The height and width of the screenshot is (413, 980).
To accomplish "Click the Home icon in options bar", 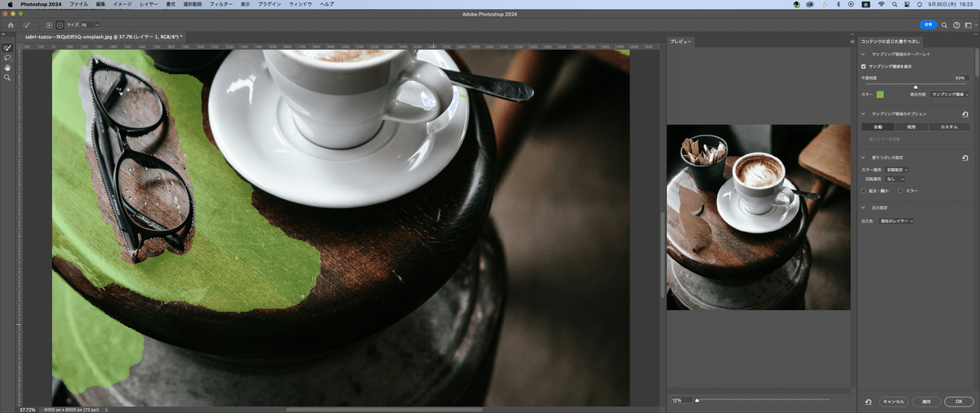I will coord(11,25).
